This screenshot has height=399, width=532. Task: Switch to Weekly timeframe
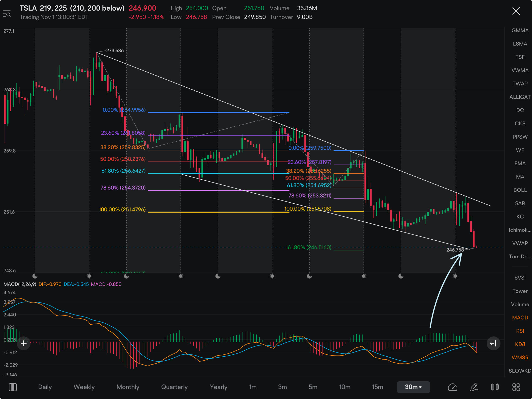tap(84, 387)
